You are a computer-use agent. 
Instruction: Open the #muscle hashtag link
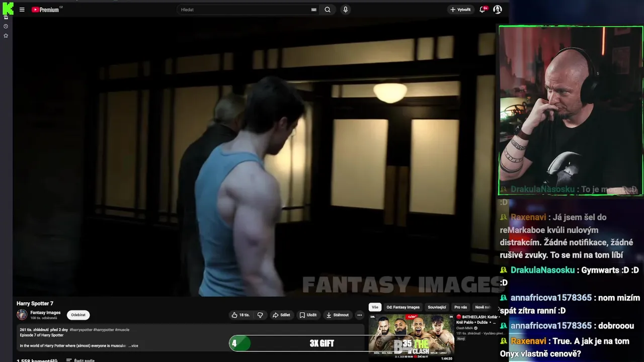[x=122, y=330]
